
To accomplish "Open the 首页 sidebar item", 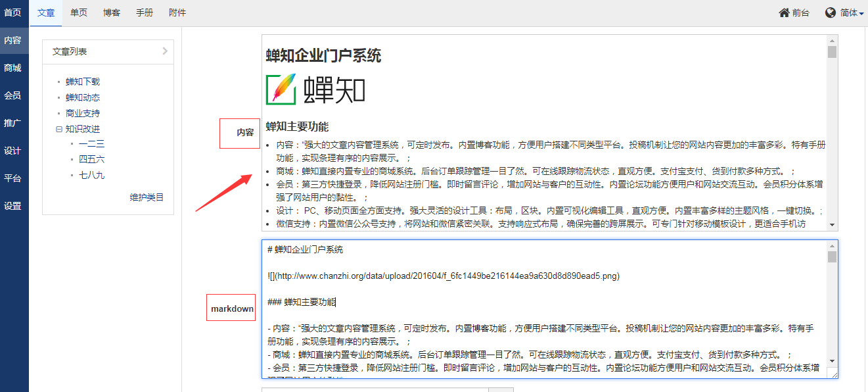I will pos(14,12).
